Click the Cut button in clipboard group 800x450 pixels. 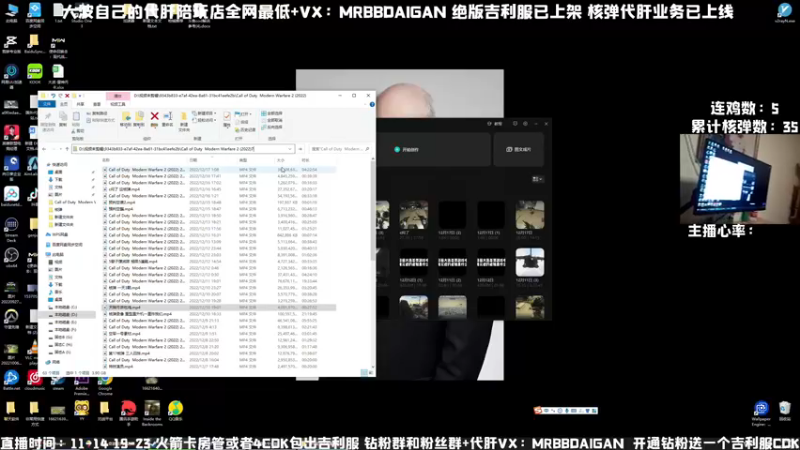click(x=80, y=131)
